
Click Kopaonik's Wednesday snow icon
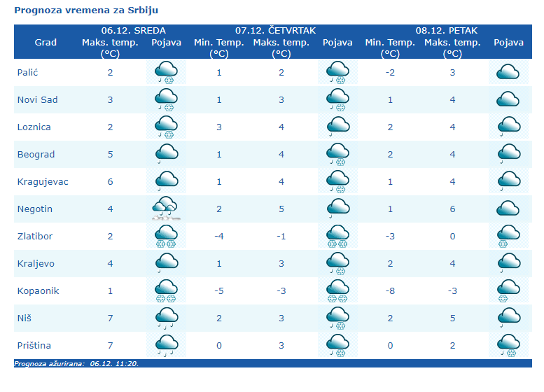pos(166,290)
